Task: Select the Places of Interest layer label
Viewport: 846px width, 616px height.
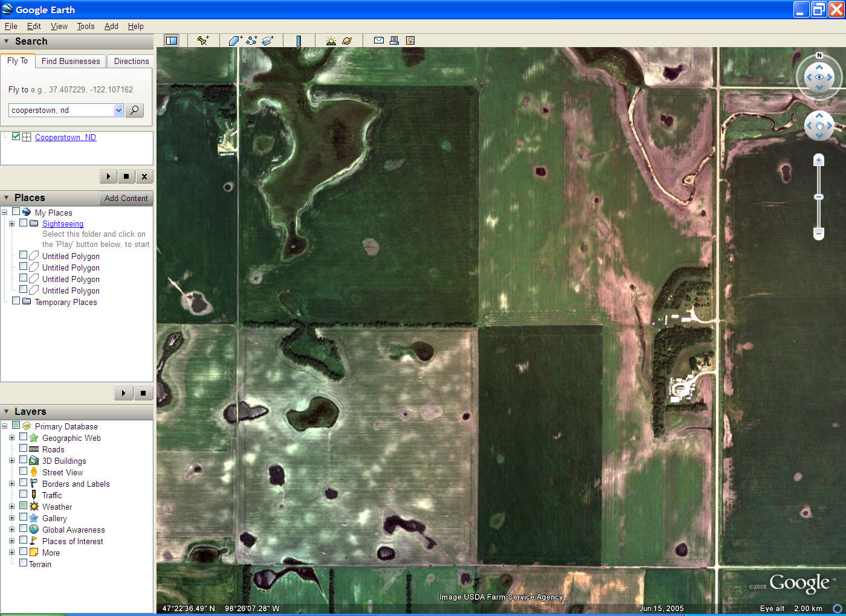Action: pos(73,541)
